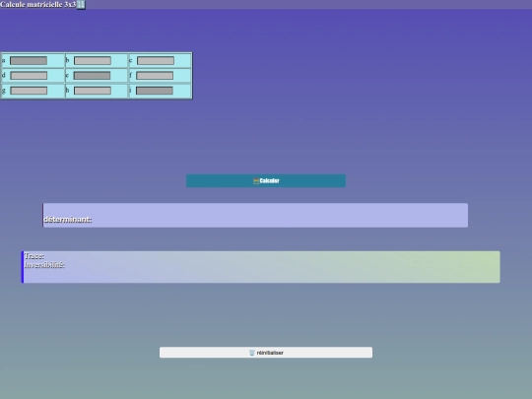Click the Calculer button
Screen dimensions: 532x399
(266, 181)
